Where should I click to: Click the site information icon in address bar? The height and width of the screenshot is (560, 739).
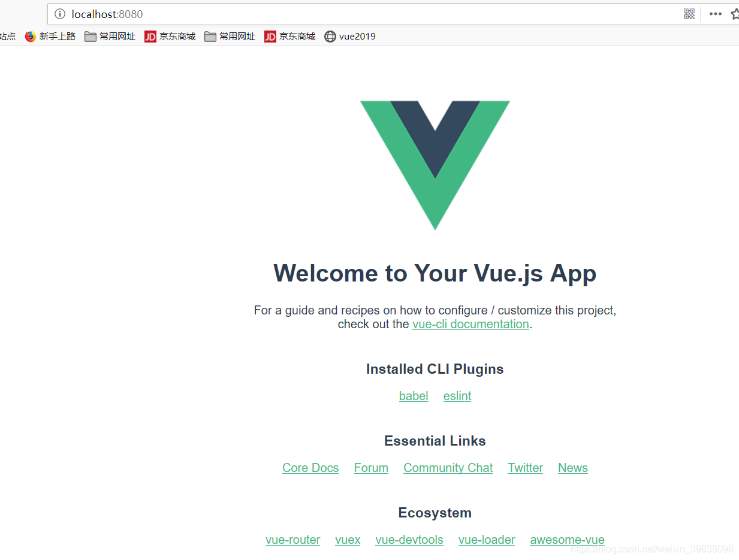tap(59, 14)
